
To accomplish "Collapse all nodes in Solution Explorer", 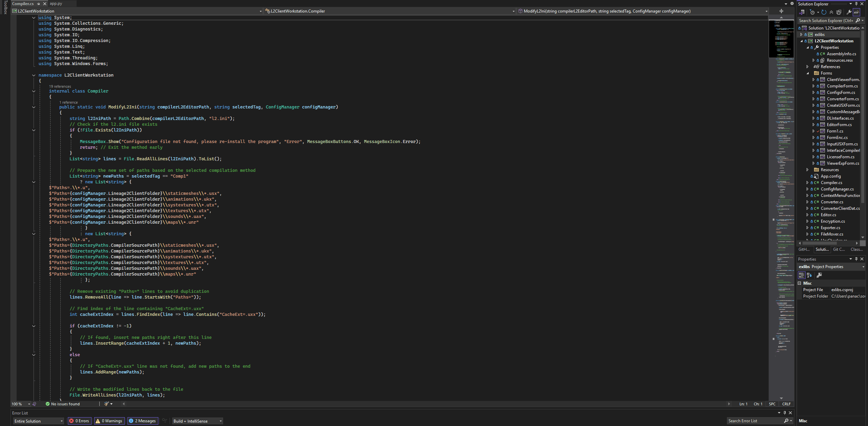I will [x=831, y=12].
